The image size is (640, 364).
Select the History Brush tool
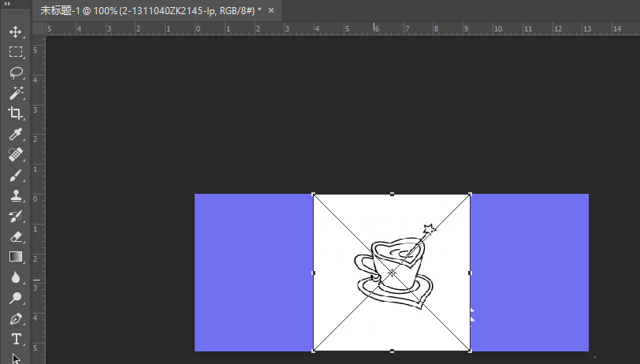[16, 217]
